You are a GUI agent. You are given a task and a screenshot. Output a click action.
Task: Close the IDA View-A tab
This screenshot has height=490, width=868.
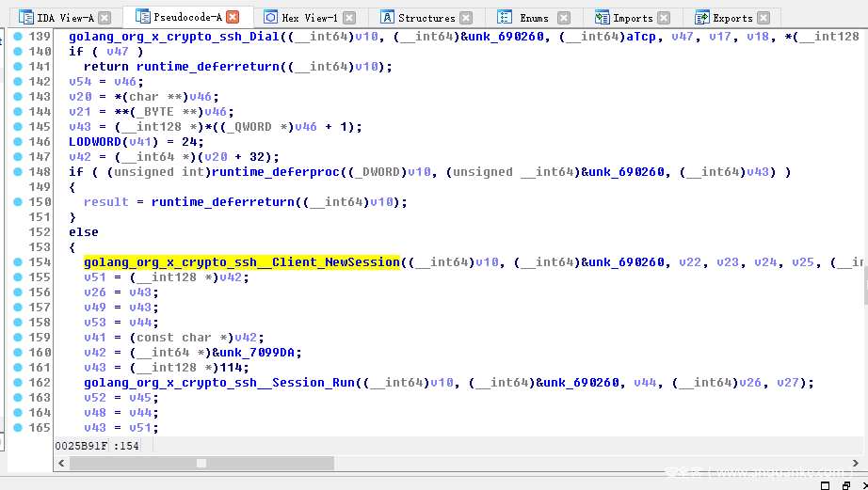(104, 18)
